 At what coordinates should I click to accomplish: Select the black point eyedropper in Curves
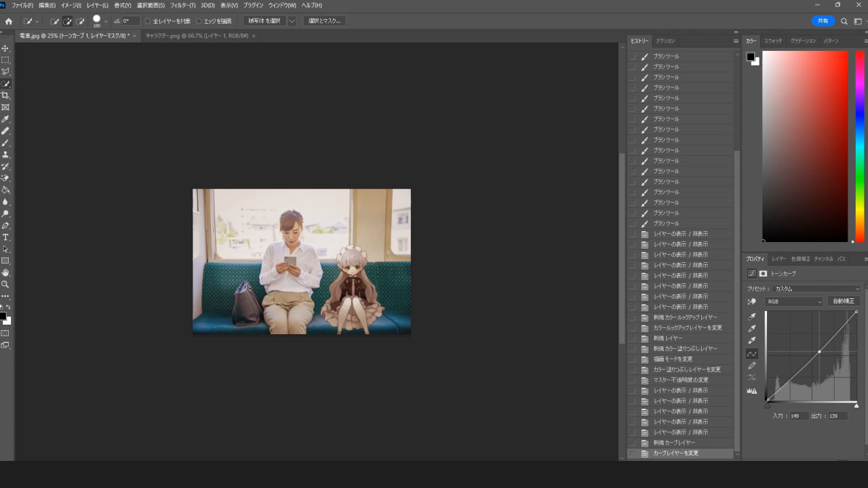751,317
